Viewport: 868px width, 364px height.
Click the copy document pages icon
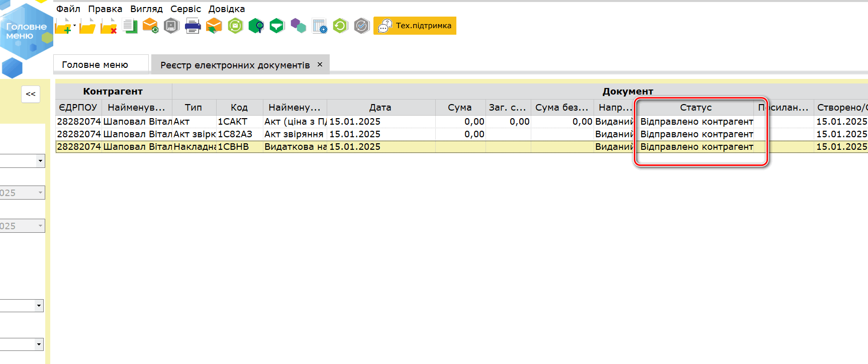[x=130, y=26]
